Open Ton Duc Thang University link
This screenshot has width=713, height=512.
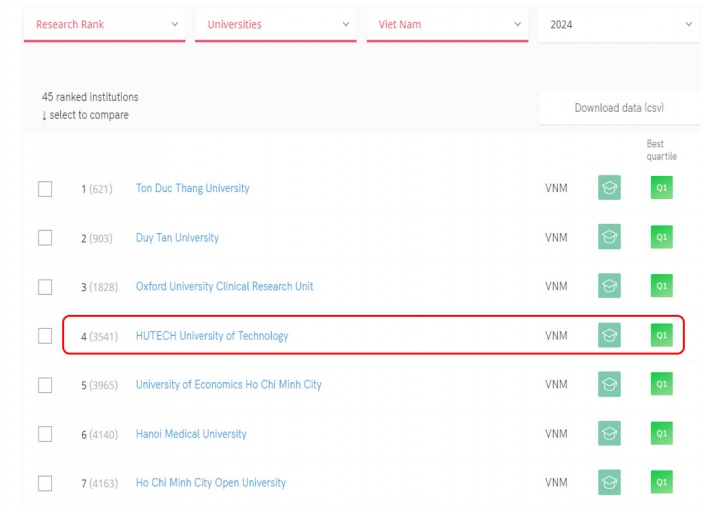(192, 188)
